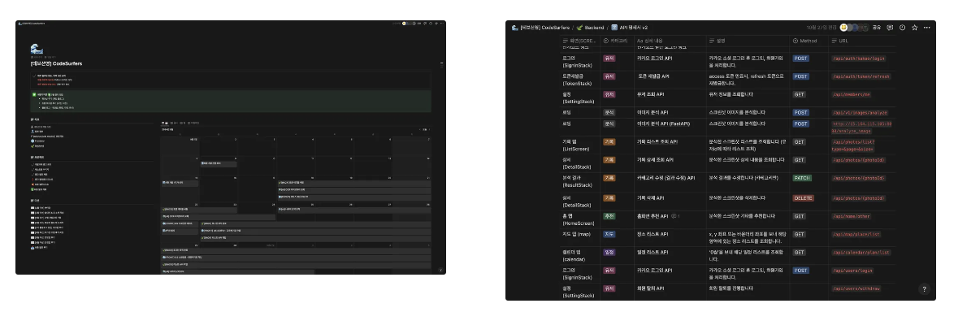Click the 이미지 분석 API (FastAPI) cell

tap(663, 123)
